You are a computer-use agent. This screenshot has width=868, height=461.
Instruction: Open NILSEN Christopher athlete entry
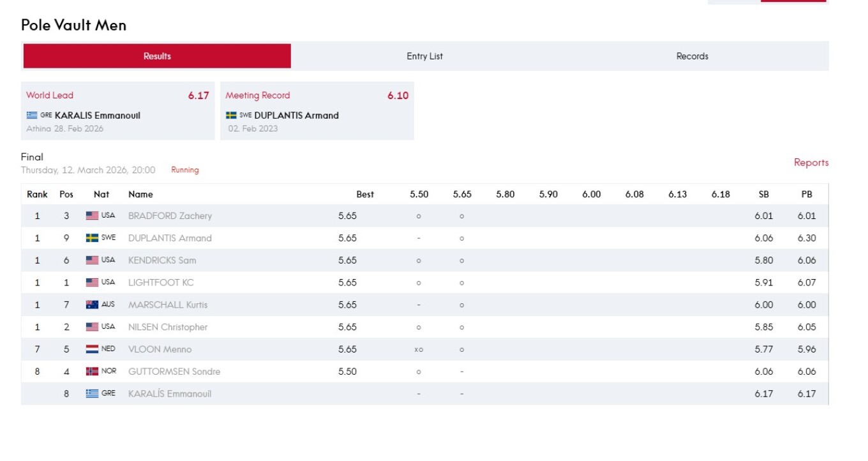(168, 327)
